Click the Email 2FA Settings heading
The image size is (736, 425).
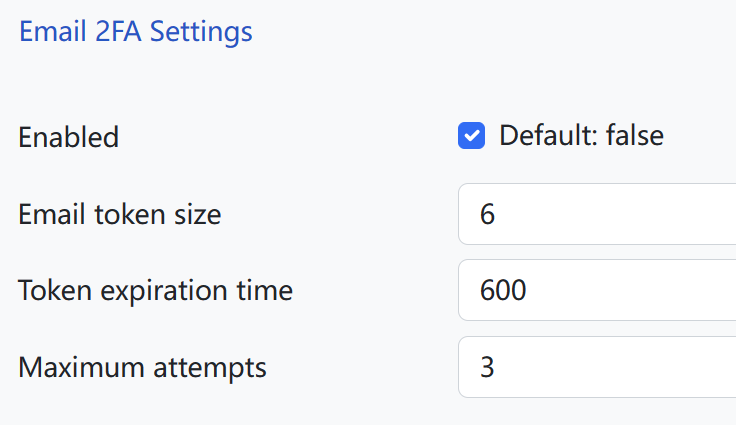[135, 32]
